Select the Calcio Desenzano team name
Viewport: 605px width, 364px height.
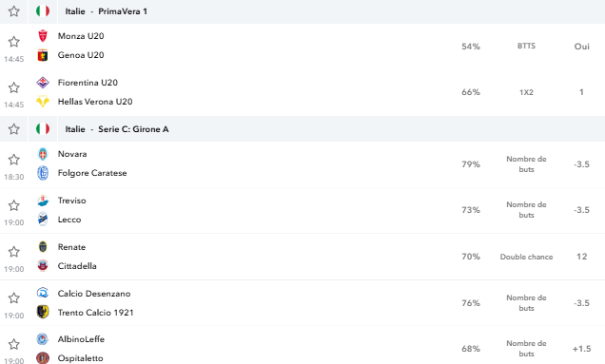94,294
